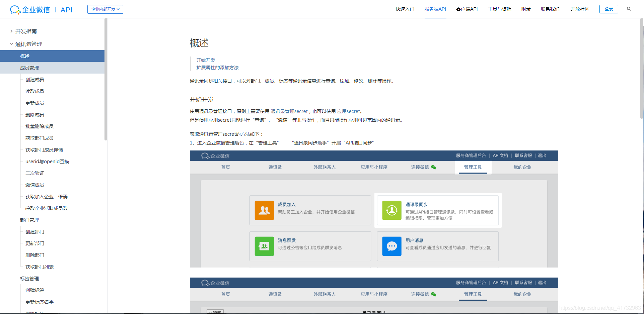This screenshot has height=314, width=644.
Task: Select 部门管理 in the sidebar
Action: (29, 220)
